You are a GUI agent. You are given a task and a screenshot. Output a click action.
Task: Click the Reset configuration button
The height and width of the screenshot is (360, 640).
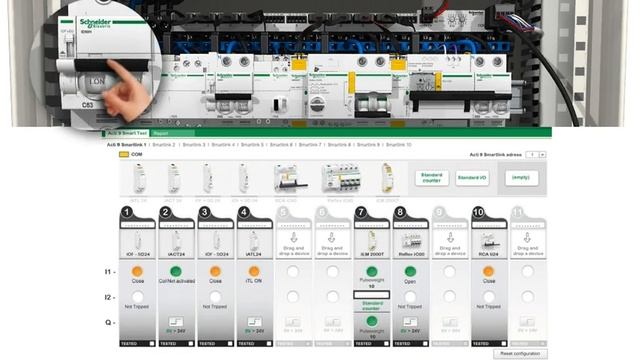[520, 353]
